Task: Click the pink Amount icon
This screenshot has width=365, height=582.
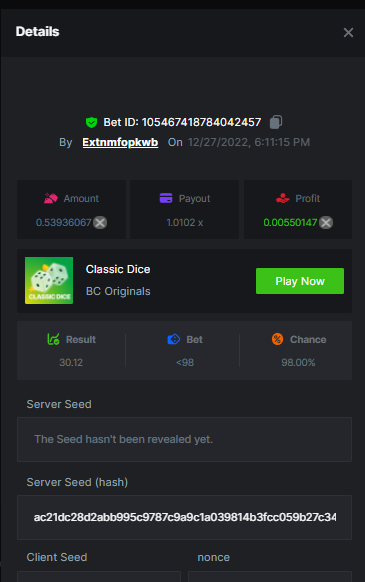Action: [x=51, y=198]
